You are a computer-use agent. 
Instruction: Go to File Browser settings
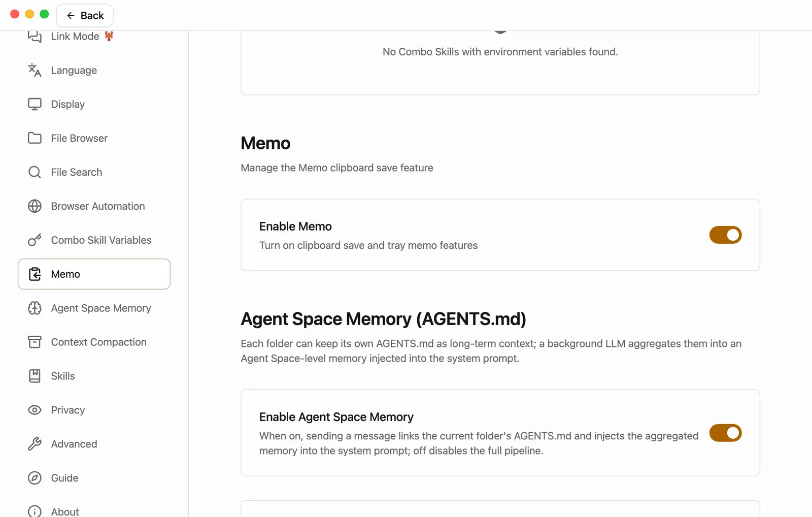click(x=94, y=138)
